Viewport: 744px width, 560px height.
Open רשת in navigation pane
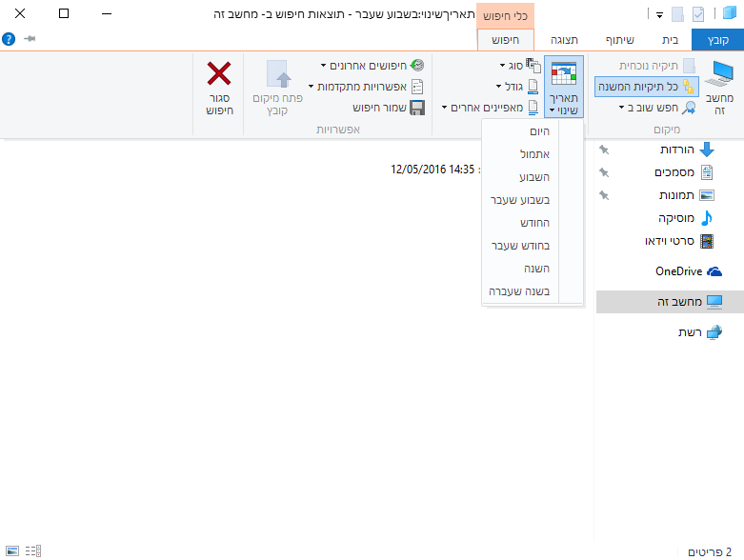click(x=690, y=332)
